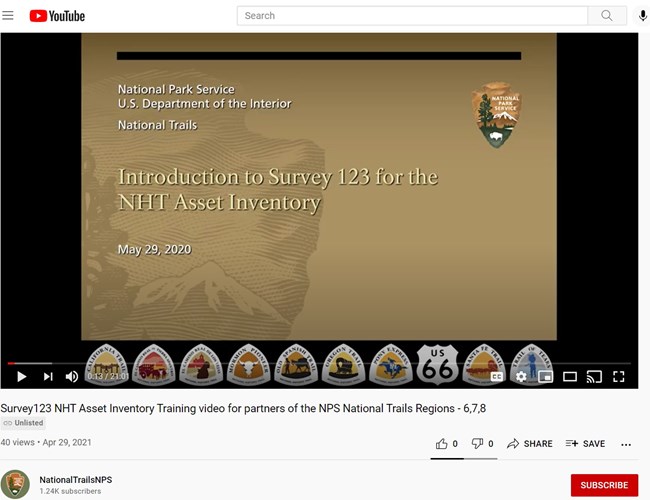Subscribe to the NationalTrailsNPS channel
The width and height of the screenshot is (650, 500).
(x=604, y=485)
